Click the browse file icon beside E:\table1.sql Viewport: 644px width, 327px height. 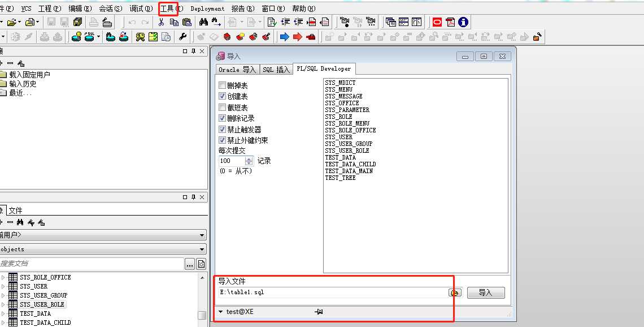(x=455, y=292)
